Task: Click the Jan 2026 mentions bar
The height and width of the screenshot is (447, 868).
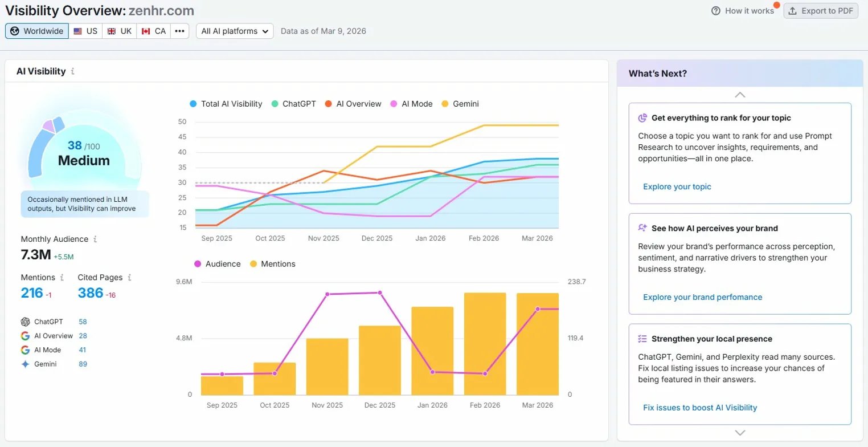Action: (432, 351)
